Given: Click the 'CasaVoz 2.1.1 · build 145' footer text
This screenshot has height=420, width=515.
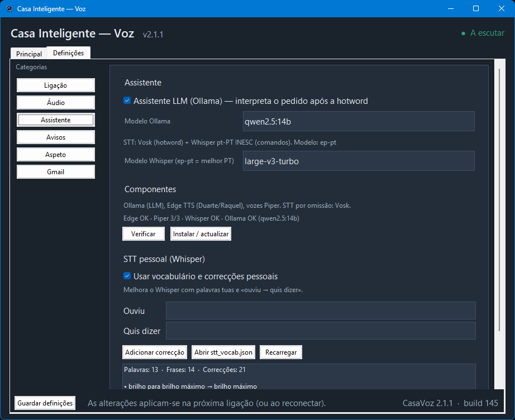Looking at the screenshot, I should coord(450,403).
